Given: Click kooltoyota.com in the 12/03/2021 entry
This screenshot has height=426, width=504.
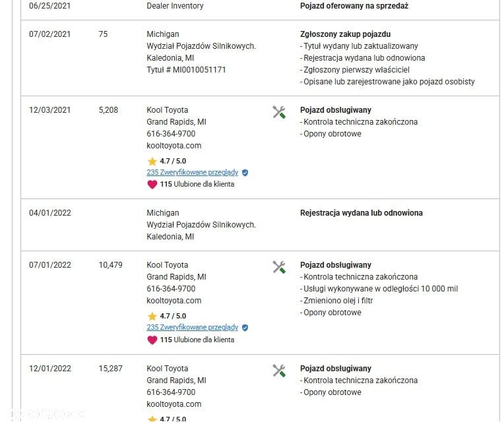Looking at the screenshot, I should tap(174, 146).
